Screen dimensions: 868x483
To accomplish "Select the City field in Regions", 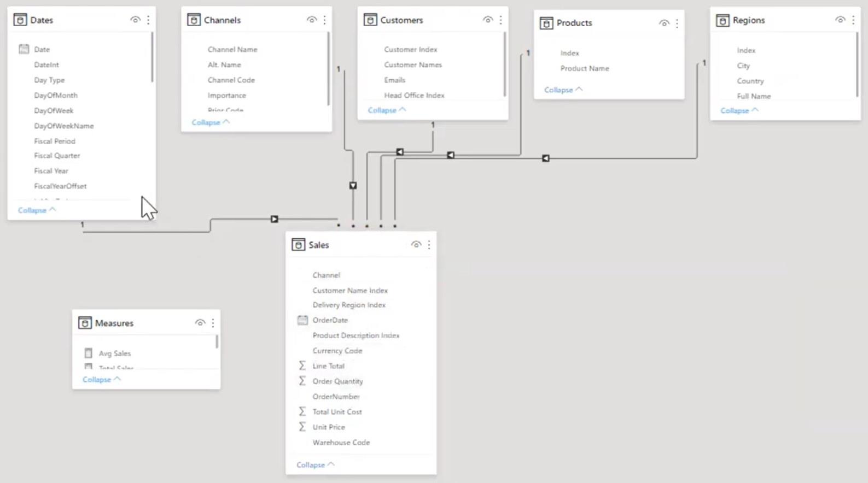I will (x=743, y=66).
